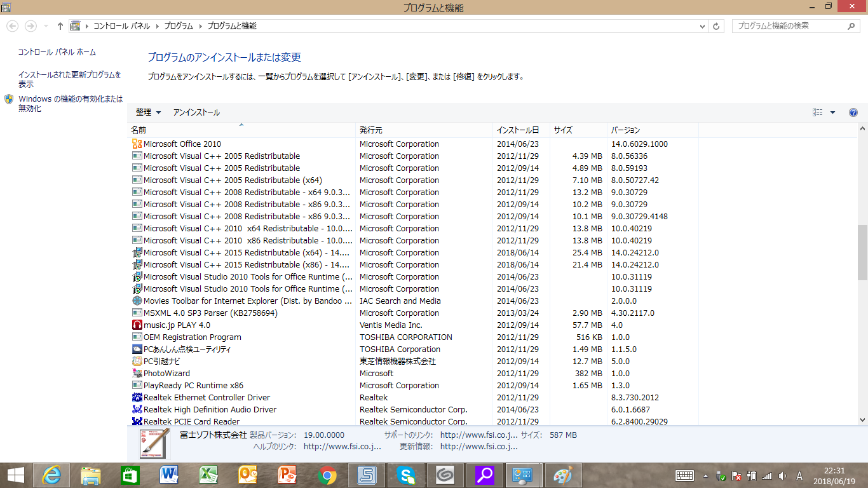868x488 pixels.
Task: Open the help question mark button
Action: [853, 112]
